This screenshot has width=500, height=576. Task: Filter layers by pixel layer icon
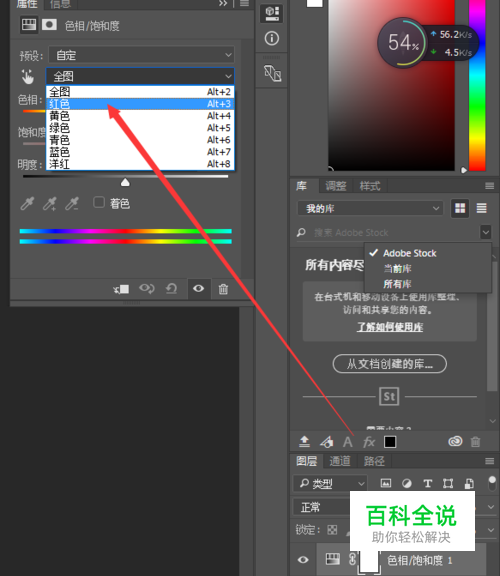(386, 483)
